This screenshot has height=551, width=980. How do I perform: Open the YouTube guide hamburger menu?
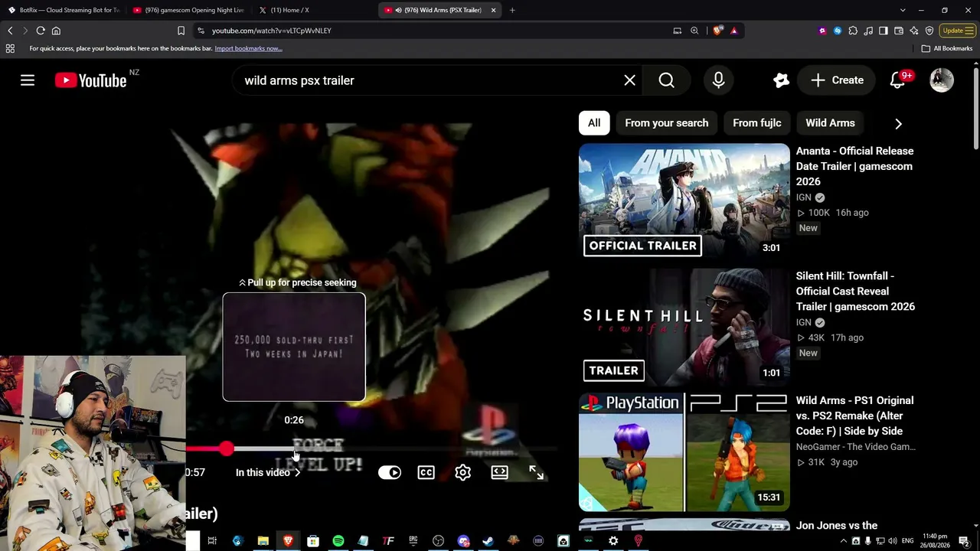[28, 80]
